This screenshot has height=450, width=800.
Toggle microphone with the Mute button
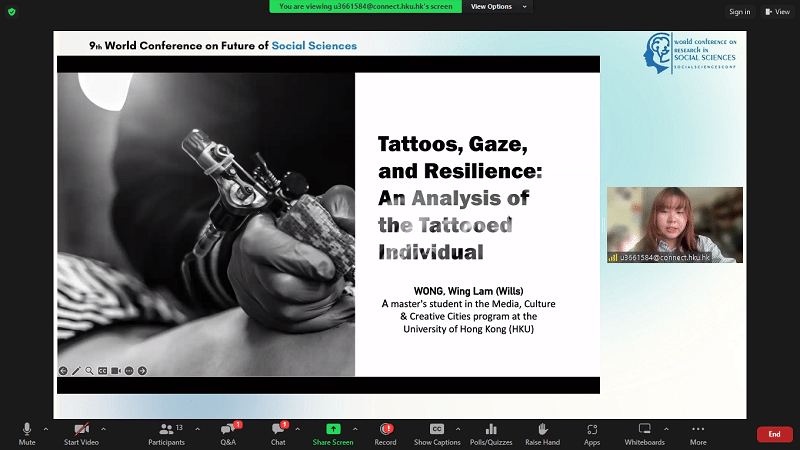click(x=27, y=432)
